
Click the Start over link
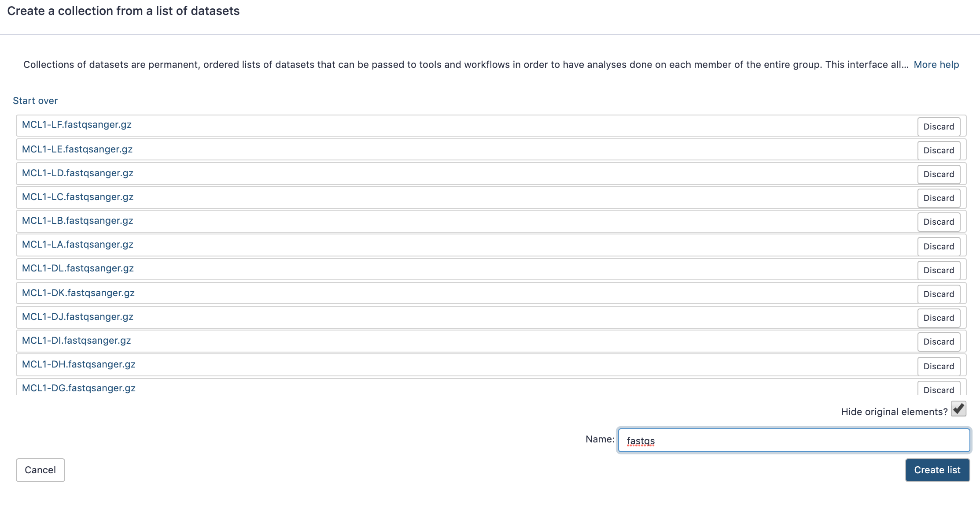(35, 101)
